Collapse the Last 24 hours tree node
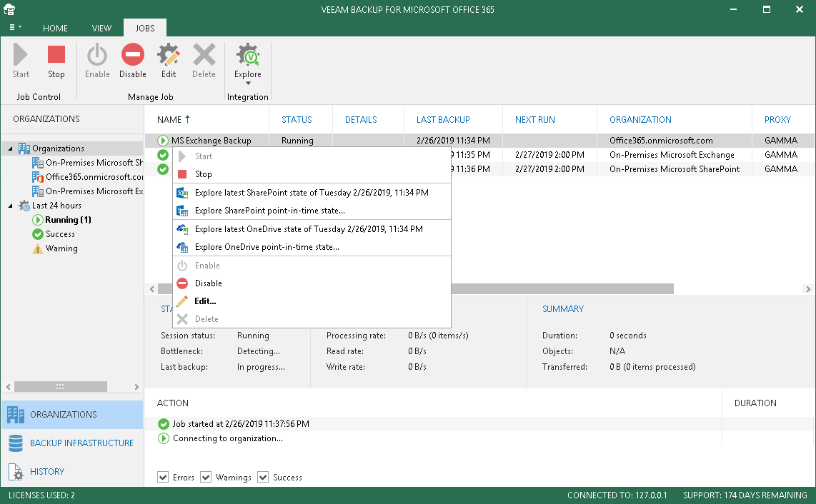This screenshot has height=504, width=816. click(11, 206)
